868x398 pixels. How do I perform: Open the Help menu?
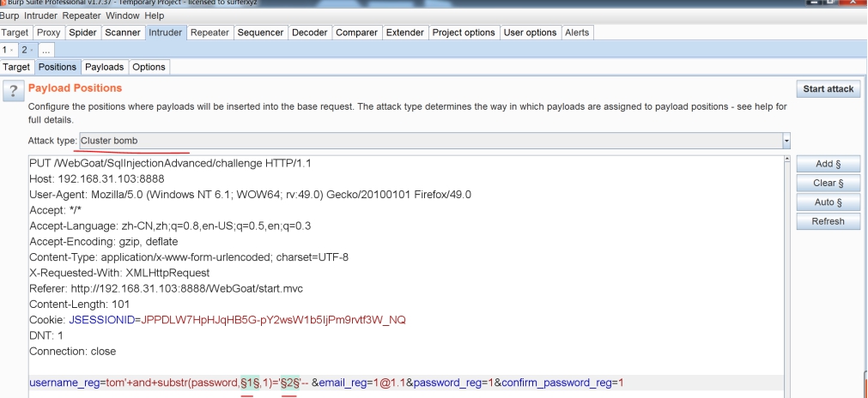tap(154, 15)
